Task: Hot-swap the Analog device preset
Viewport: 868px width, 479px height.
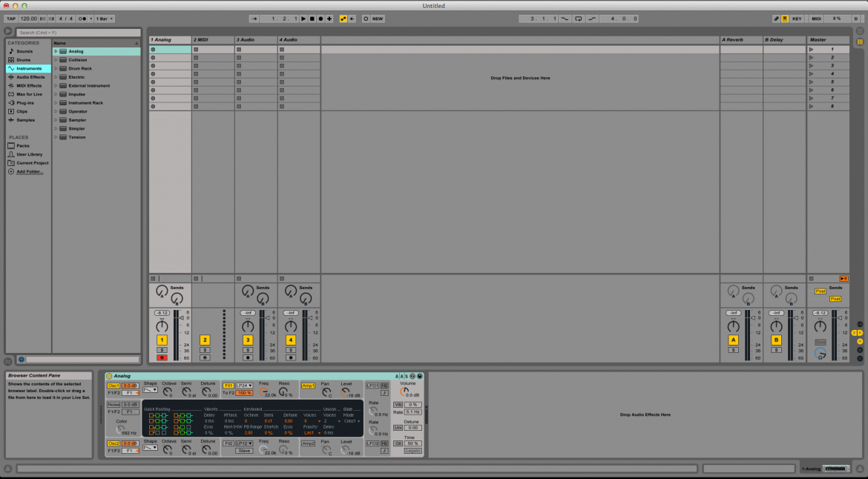Action: 412,376
